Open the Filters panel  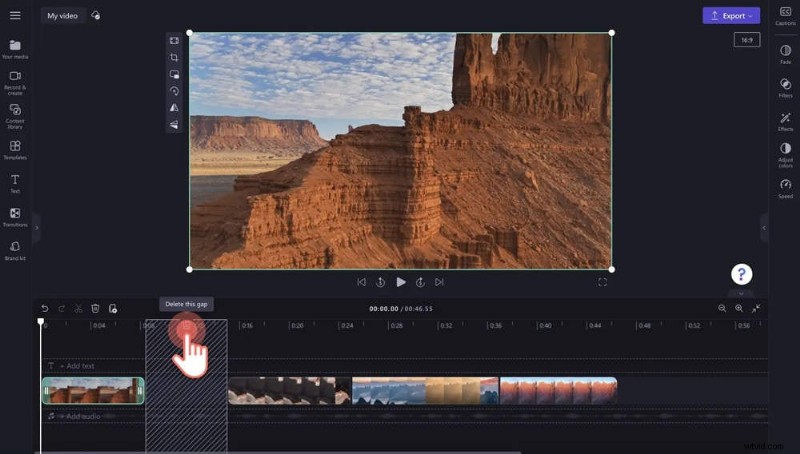tap(785, 88)
